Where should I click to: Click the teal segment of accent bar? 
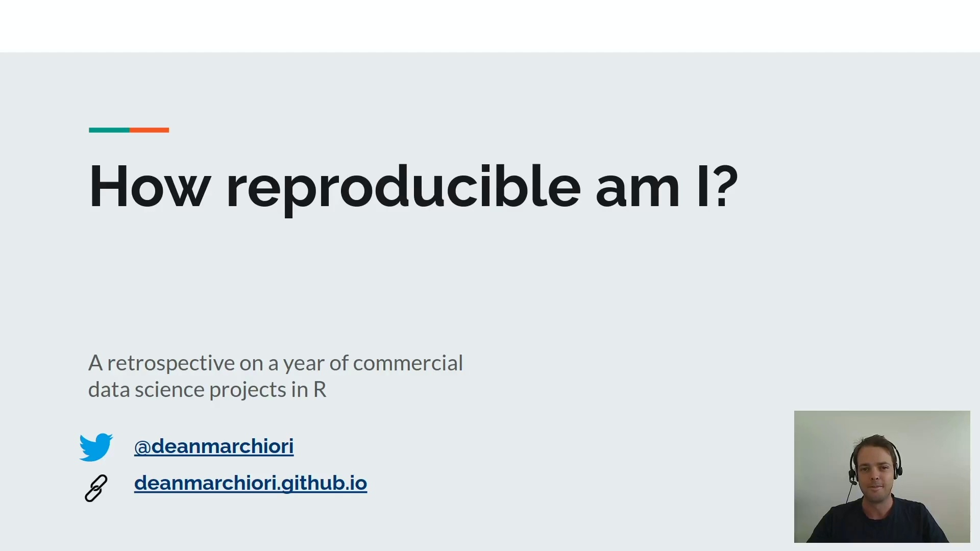point(109,130)
